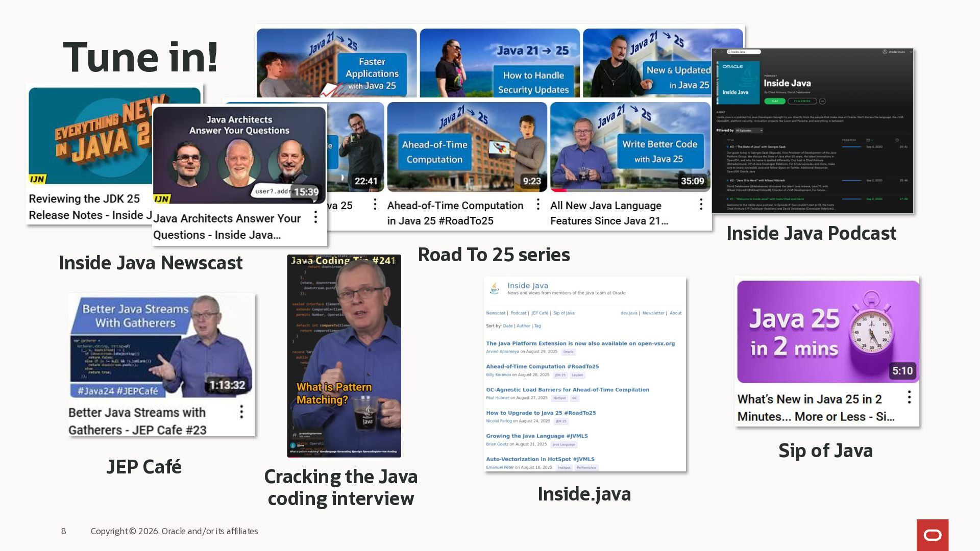Open Write Better Code with Java 25 thumbnail

[630, 147]
